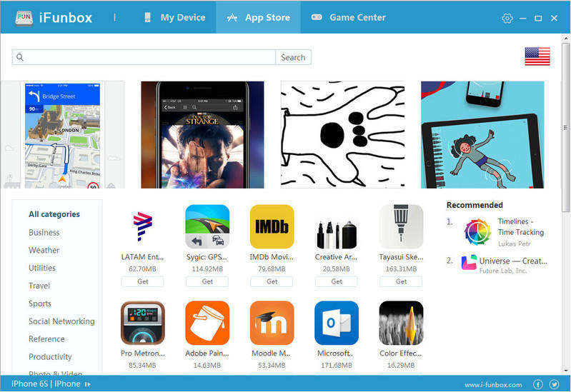Open the Facebook icon in status bar
This screenshot has width=571, height=392.
pyautogui.click(x=538, y=384)
